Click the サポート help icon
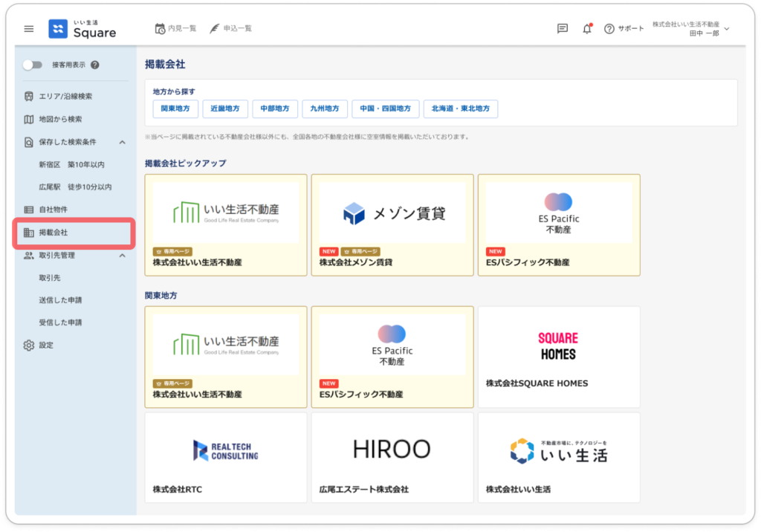 [x=609, y=29]
